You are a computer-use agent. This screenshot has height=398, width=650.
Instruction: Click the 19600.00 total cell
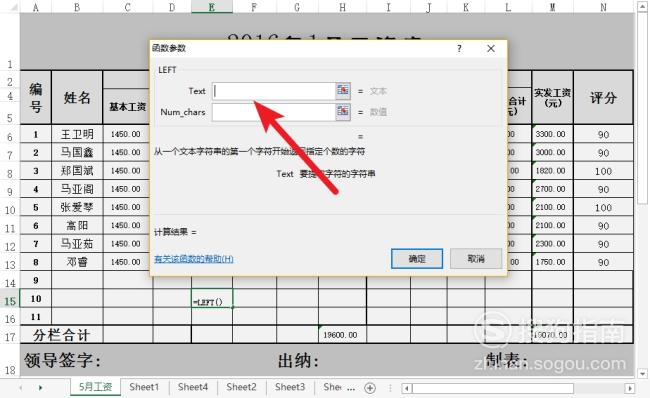point(342,335)
